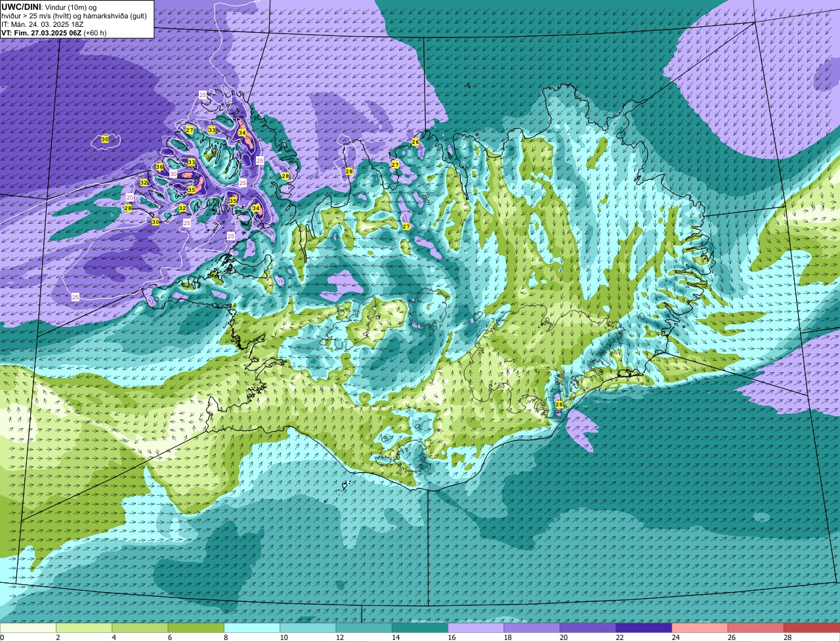
Task: Click the '26' tick on color scale bar
Action: [x=731, y=637]
